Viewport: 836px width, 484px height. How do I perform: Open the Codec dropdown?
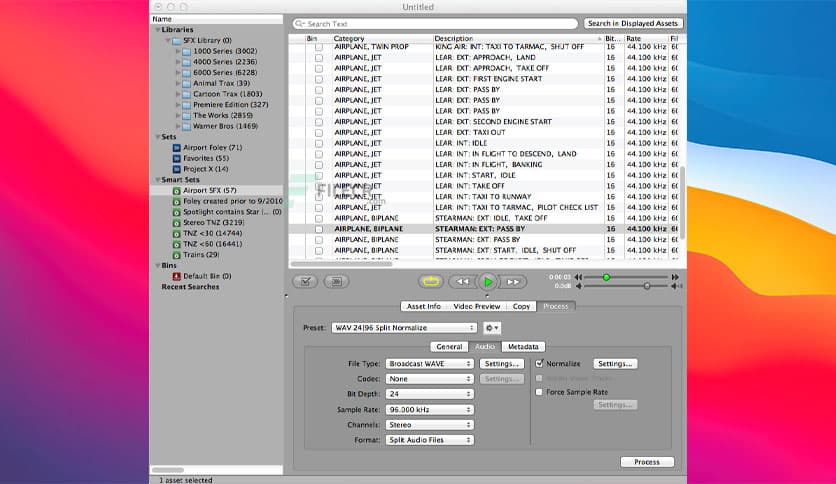[x=430, y=378]
